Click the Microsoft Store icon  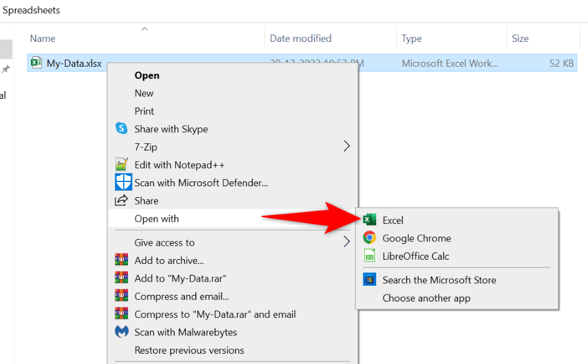click(369, 280)
